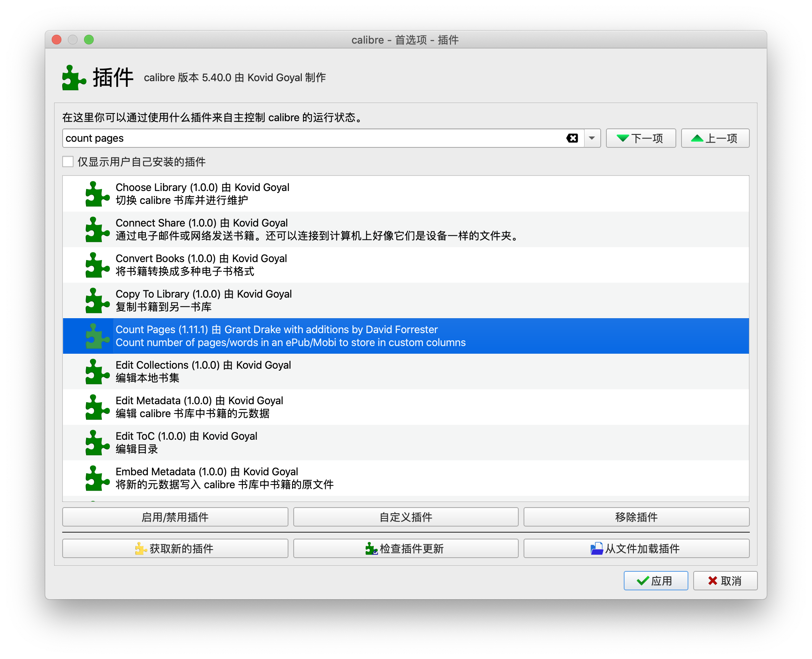Open the search history dropdown arrow
The image size is (812, 659).
point(592,139)
